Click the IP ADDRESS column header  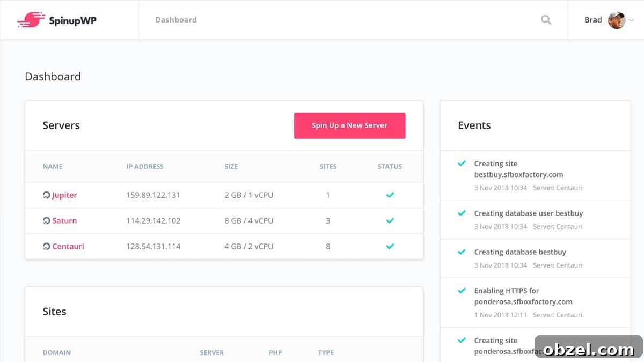click(145, 167)
